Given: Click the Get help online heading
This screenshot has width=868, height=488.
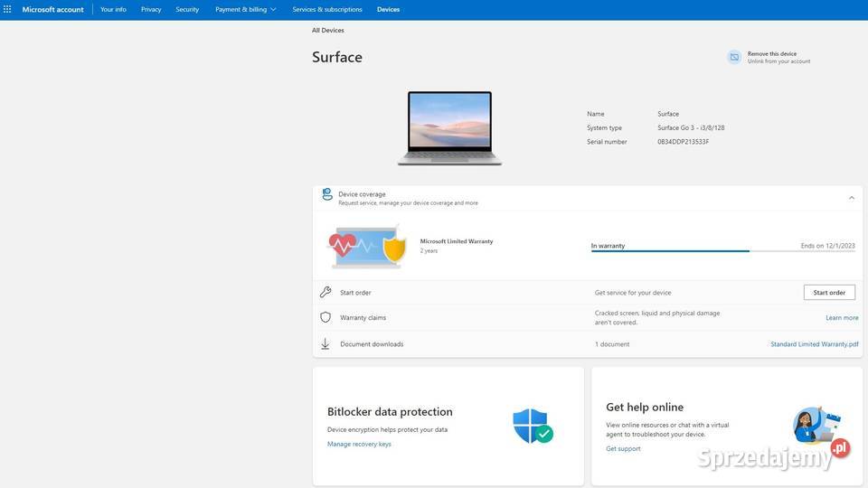Looking at the screenshot, I should click(x=645, y=408).
